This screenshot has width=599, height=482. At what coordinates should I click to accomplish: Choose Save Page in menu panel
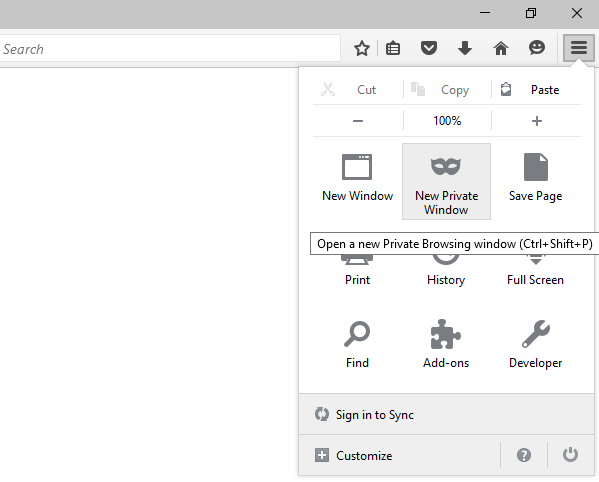(536, 181)
